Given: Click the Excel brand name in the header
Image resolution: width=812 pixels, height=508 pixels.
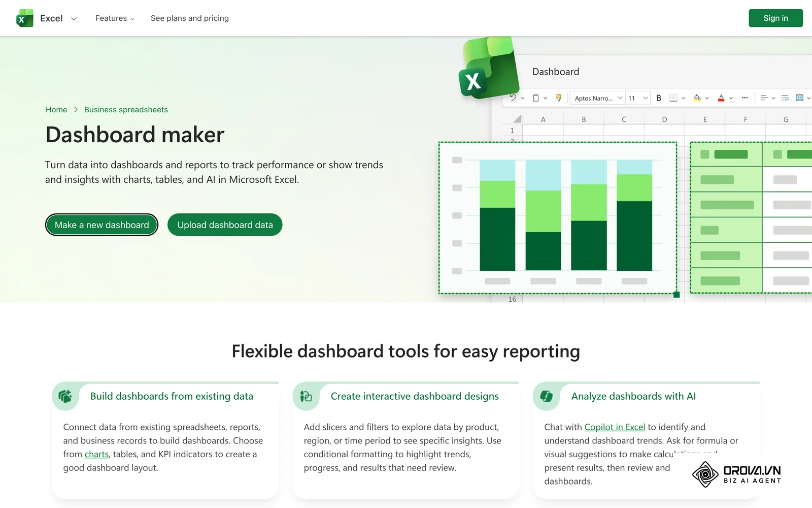Looking at the screenshot, I should point(51,18).
